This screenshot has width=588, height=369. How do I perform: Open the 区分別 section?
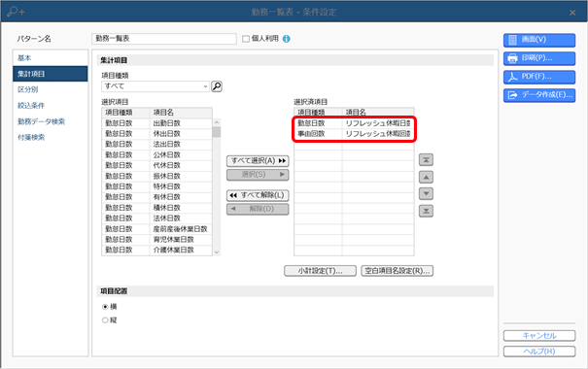tap(51, 89)
